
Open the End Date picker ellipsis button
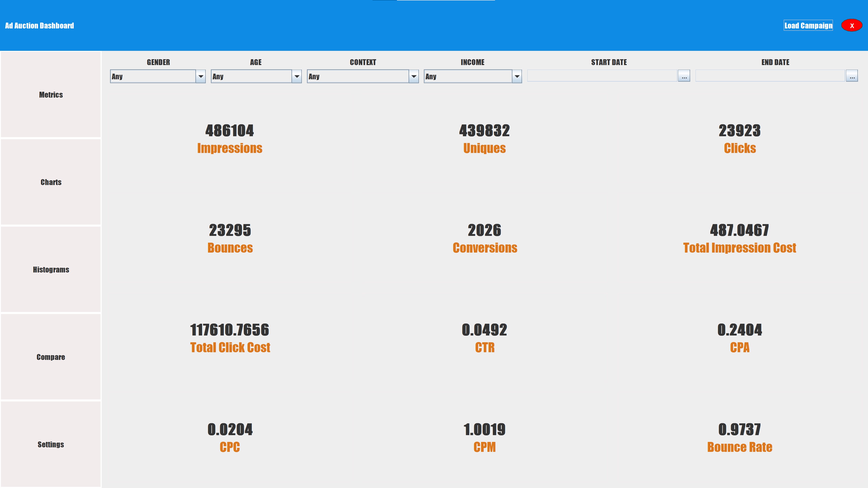coord(852,76)
